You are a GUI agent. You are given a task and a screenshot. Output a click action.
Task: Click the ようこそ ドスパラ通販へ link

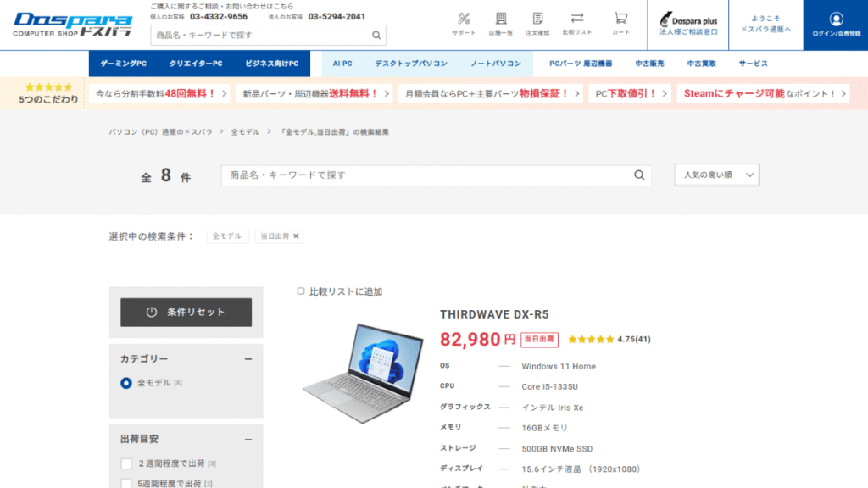pyautogui.click(x=765, y=25)
